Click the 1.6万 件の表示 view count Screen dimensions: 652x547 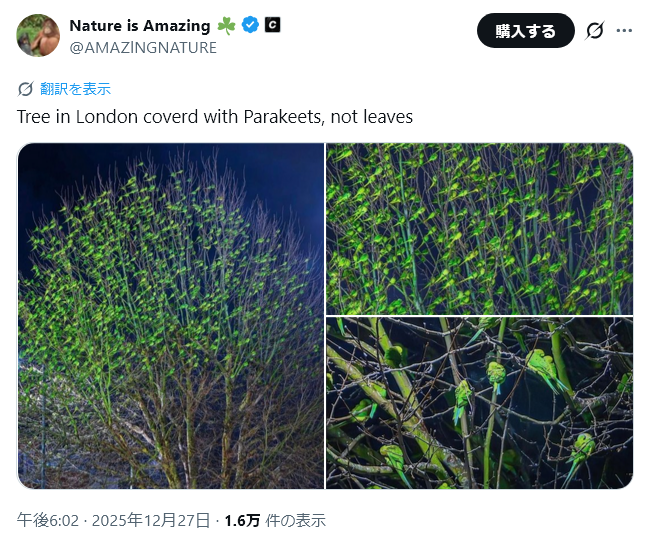[275, 520]
